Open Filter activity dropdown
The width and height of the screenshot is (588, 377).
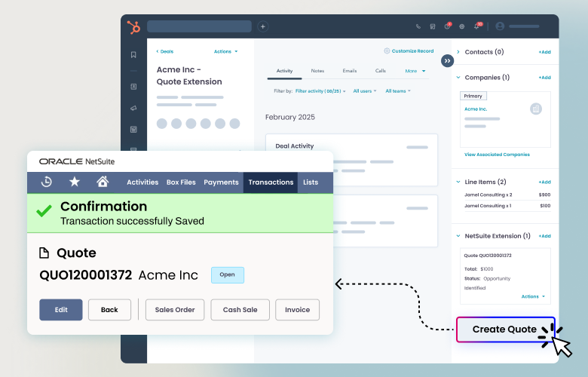[x=320, y=91]
